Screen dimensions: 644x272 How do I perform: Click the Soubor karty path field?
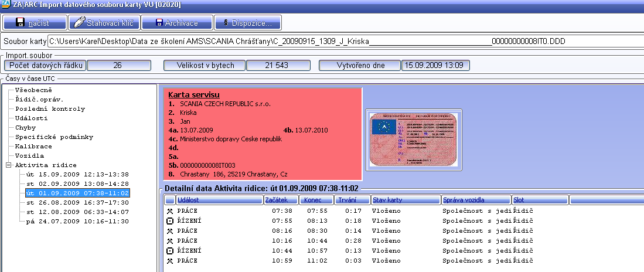click(345, 42)
